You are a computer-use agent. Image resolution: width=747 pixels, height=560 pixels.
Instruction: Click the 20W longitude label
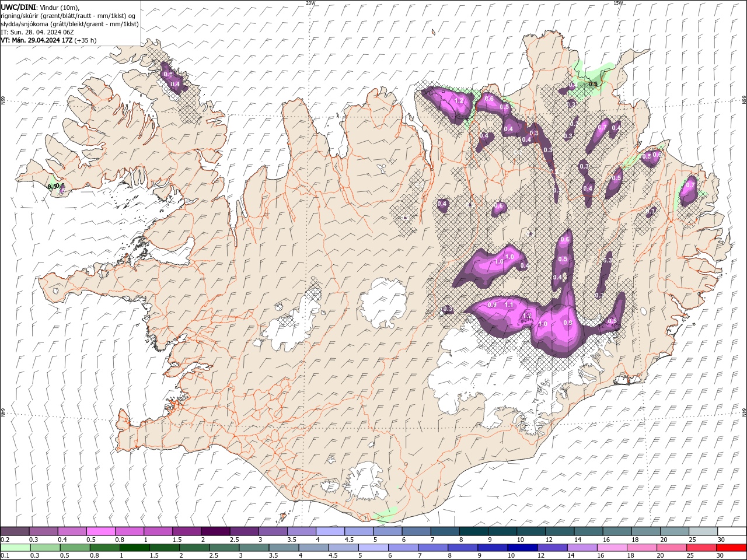(x=310, y=3)
